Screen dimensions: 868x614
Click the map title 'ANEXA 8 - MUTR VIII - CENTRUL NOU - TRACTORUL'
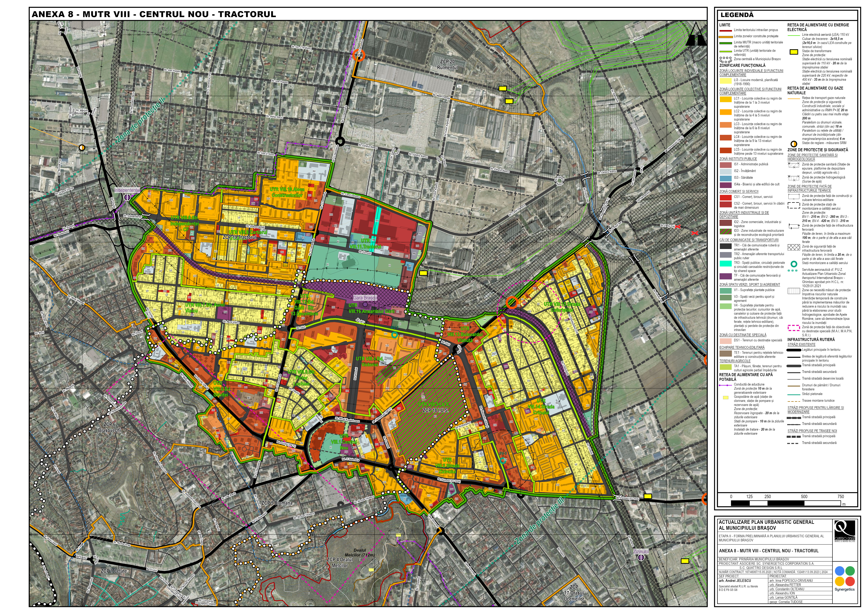(x=154, y=14)
